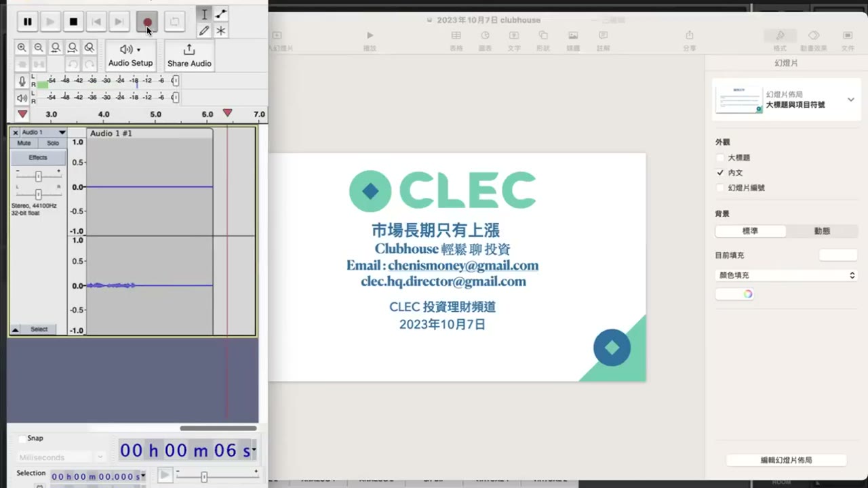Close the Audio 1 track
The height and width of the screenshot is (488, 868).
click(16, 132)
